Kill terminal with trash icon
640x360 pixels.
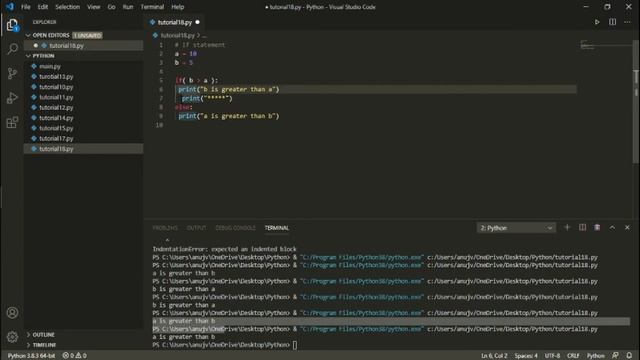[597, 227]
